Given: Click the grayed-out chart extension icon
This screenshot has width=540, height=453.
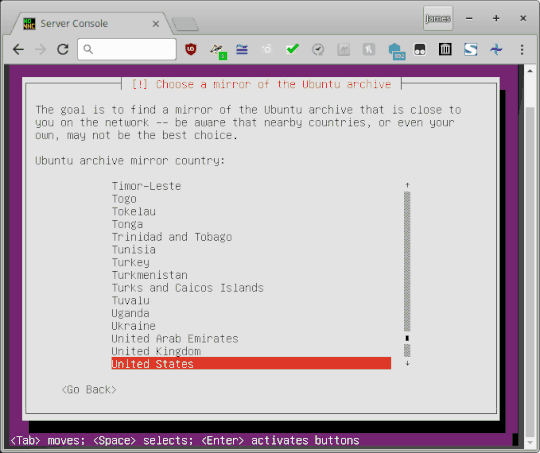Looking at the screenshot, I should [x=343, y=50].
